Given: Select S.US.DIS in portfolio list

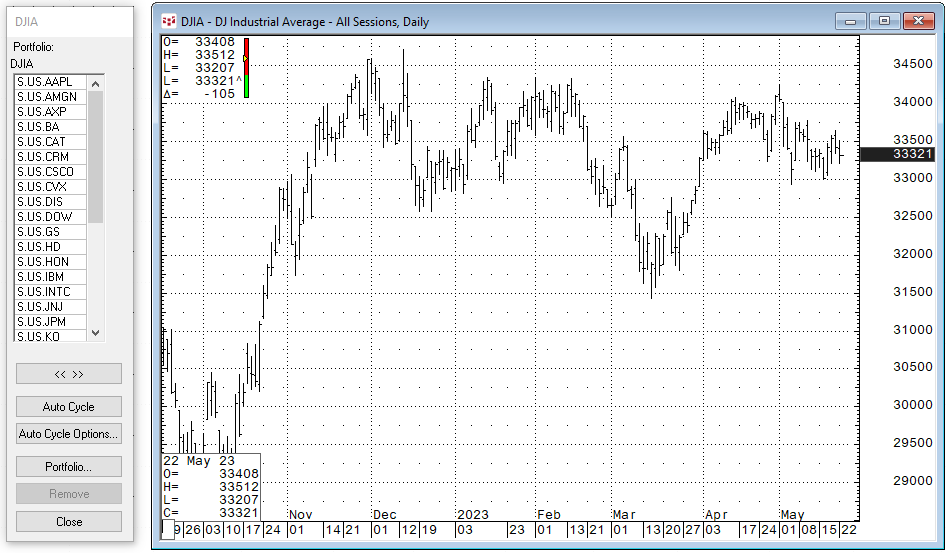Looking at the screenshot, I should click(x=51, y=202).
